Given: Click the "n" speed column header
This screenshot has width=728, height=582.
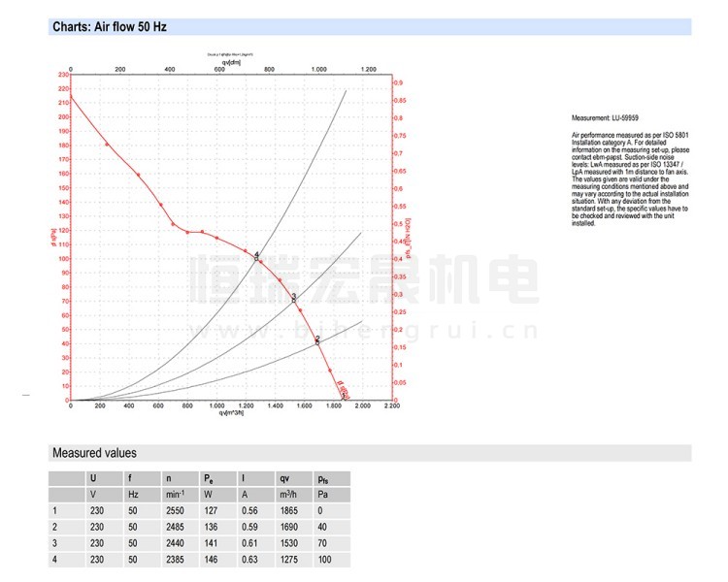Looking at the screenshot, I should (x=168, y=478).
